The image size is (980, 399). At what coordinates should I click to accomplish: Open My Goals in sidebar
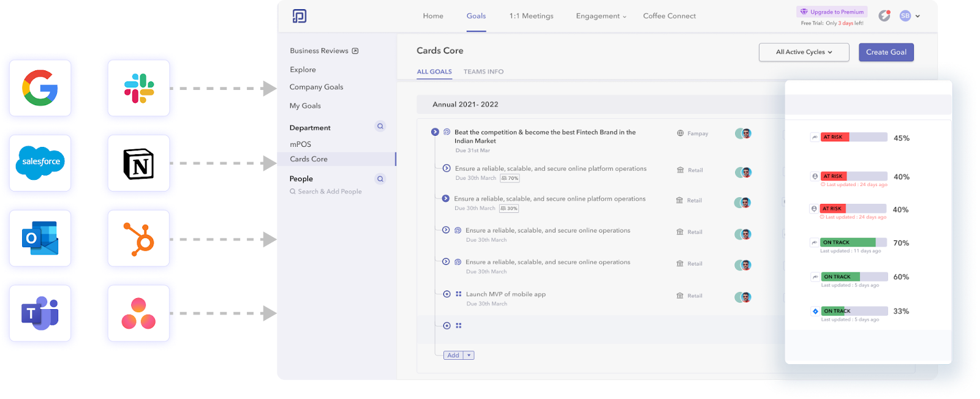[x=305, y=106]
